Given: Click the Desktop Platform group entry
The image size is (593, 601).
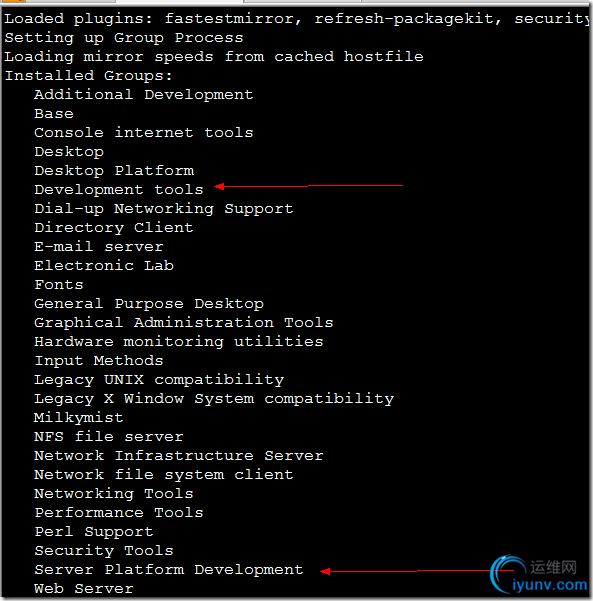Looking at the screenshot, I should coord(114,171).
